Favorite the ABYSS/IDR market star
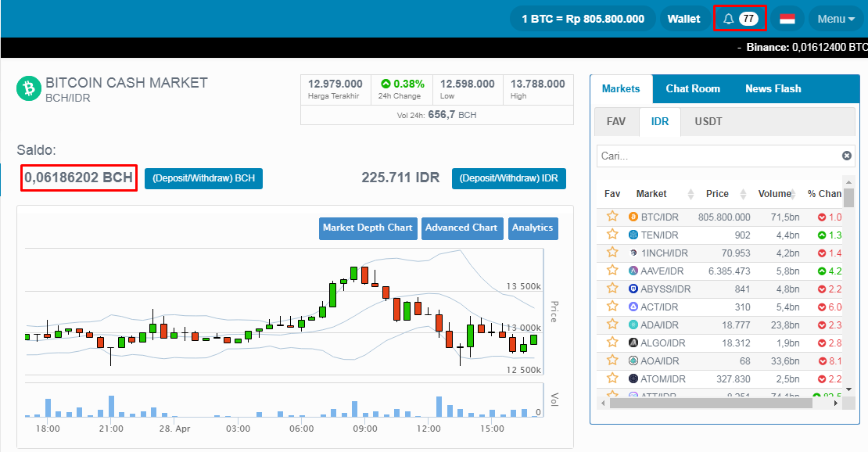This screenshot has width=868, height=452. (612, 289)
